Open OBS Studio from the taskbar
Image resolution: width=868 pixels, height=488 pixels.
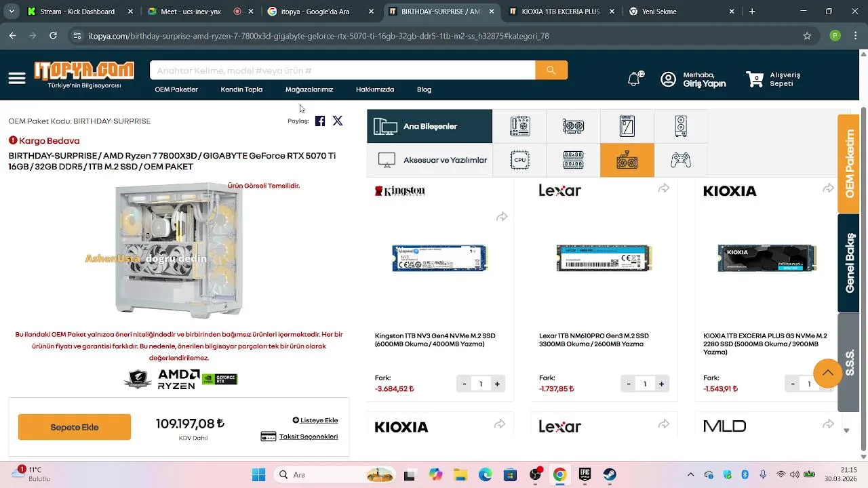click(x=536, y=474)
